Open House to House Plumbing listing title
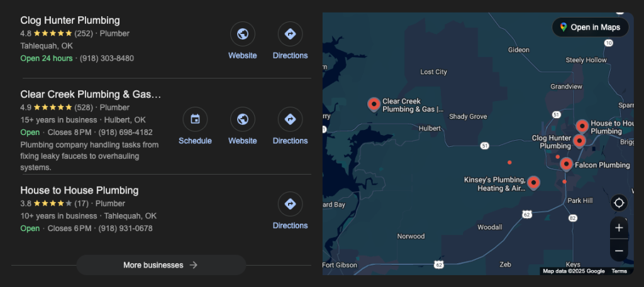Screen dimensions: 644x287 coord(79,190)
